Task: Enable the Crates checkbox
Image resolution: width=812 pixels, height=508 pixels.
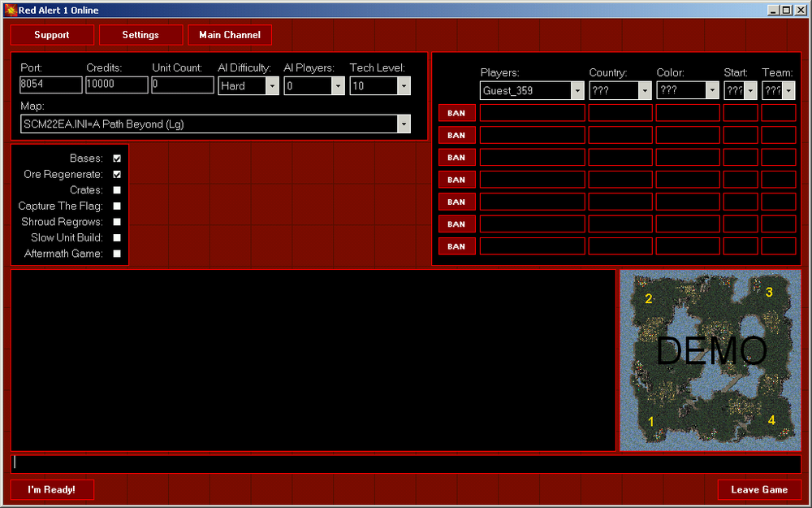Action: tap(117, 190)
